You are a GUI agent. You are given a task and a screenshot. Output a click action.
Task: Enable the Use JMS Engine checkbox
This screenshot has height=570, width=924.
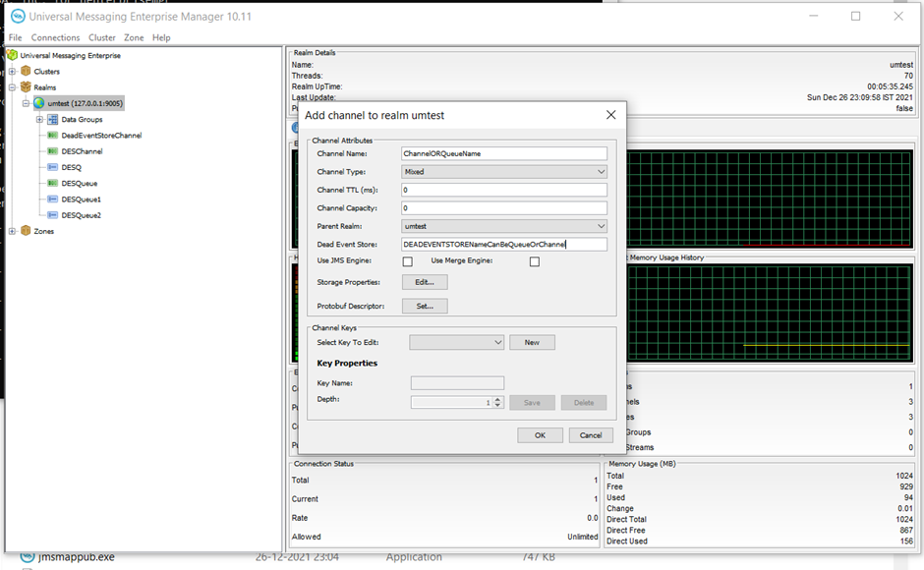point(407,262)
